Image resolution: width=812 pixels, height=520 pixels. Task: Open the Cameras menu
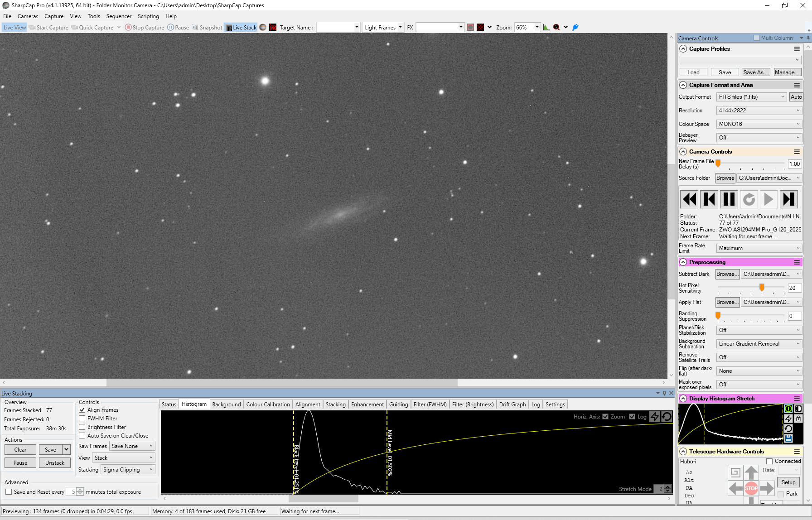[x=28, y=16]
